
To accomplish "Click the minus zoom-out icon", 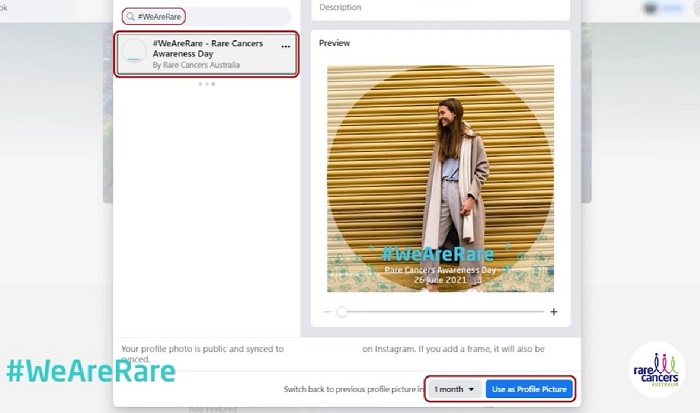I will pyautogui.click(x=327, y=312).
